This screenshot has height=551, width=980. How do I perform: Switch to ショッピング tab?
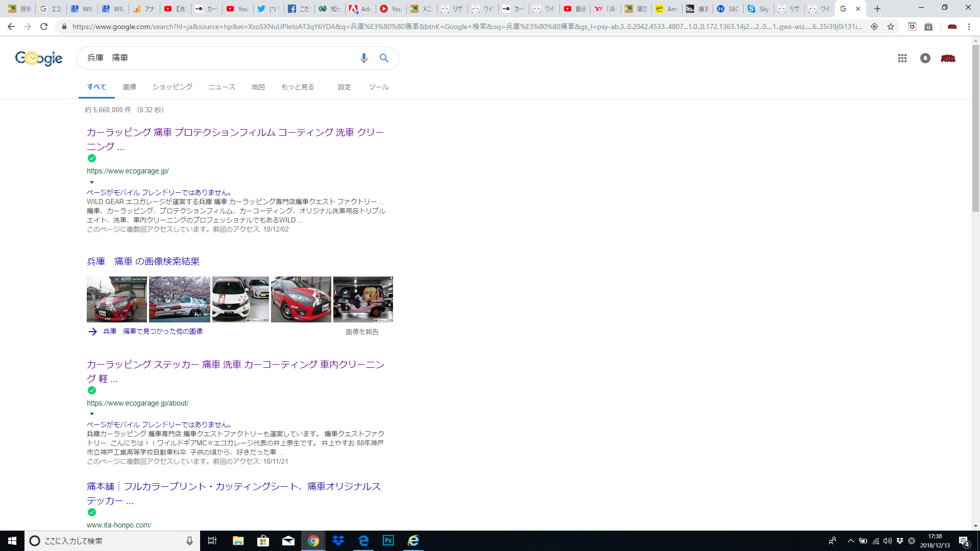(x=173, y=87)
